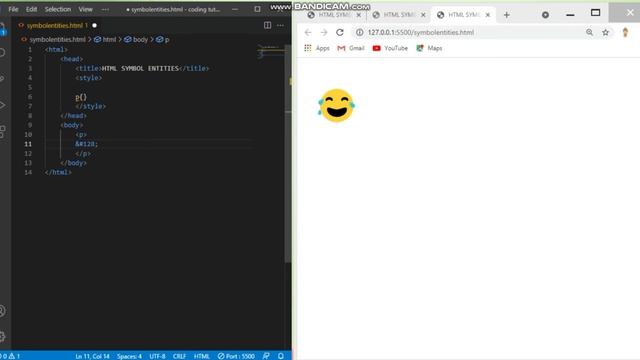This screenshot has height=360, width=640.
Task: Minimize the Chrome window
Action: pyautogui.click(x=570, y=15)
